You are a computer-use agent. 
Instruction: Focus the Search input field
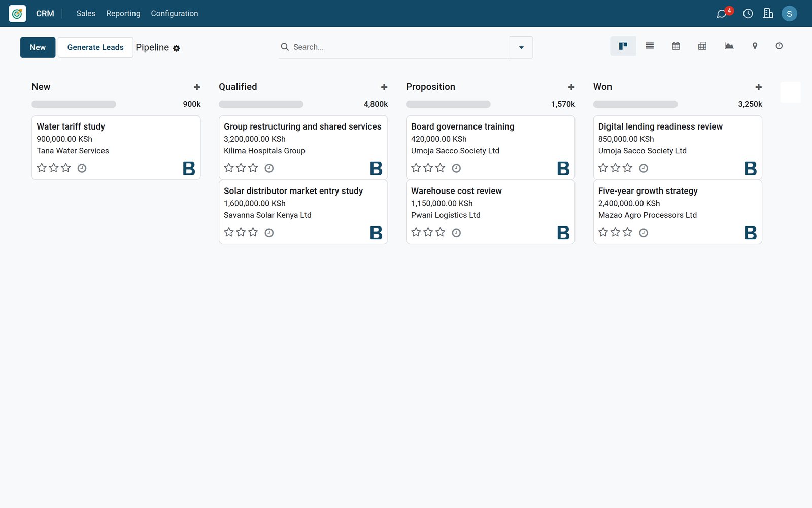[x=400, y=47]
